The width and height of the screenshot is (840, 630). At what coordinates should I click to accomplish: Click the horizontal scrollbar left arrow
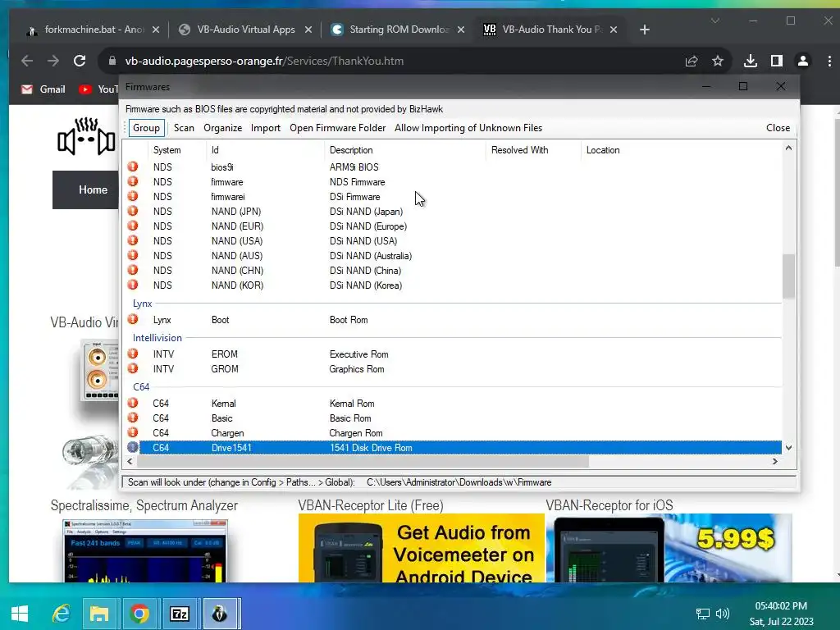[x=130, y=461]
